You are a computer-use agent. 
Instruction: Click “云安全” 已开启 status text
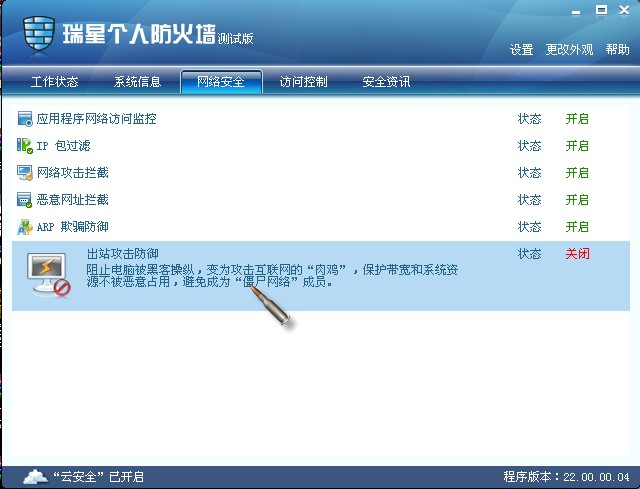pos(98,477)
